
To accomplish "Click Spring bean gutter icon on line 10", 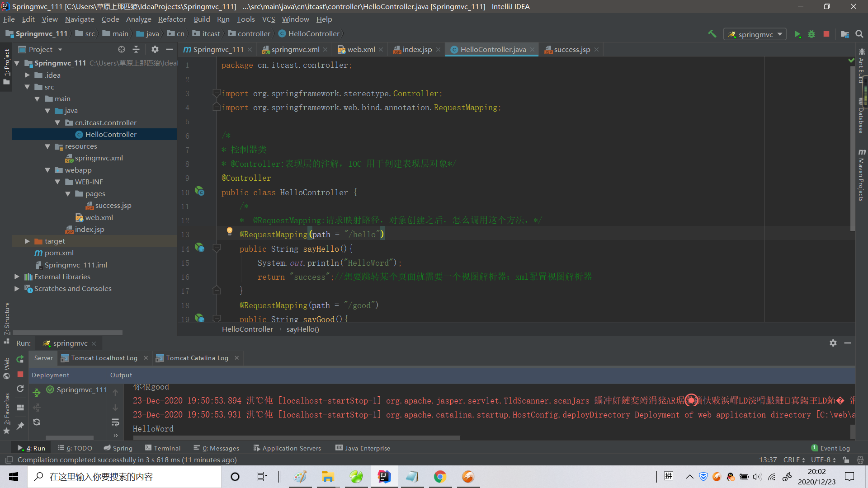I will 199,191.
